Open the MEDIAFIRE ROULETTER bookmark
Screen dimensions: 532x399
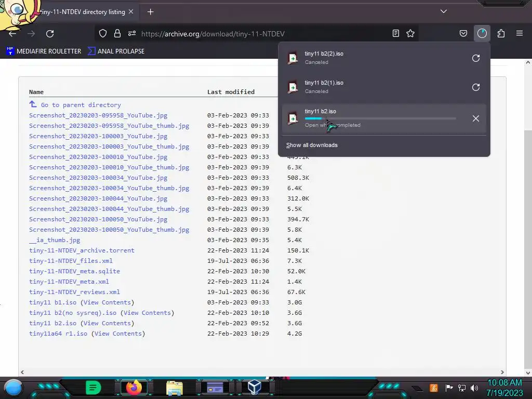[x=44, y=51]
